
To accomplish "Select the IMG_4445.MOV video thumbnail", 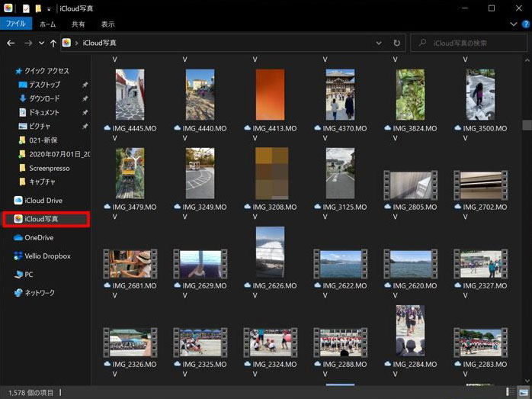I will coord(130,95).
